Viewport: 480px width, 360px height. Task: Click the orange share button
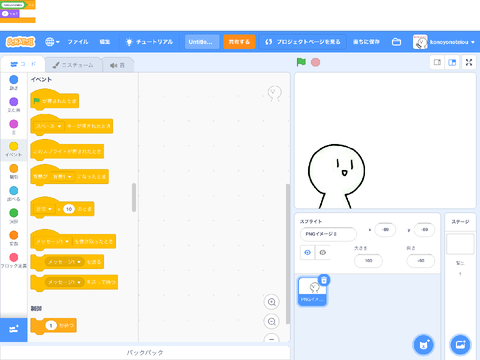point(239,42)
